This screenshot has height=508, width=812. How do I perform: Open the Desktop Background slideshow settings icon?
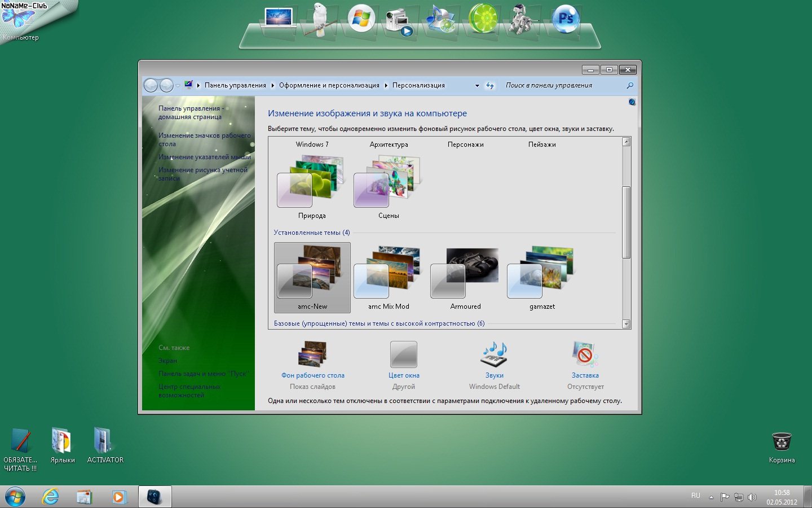click(312, 355)
